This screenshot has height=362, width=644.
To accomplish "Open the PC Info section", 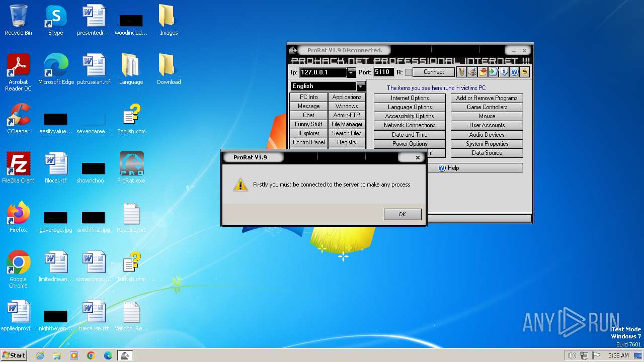I will click(308, 97).
